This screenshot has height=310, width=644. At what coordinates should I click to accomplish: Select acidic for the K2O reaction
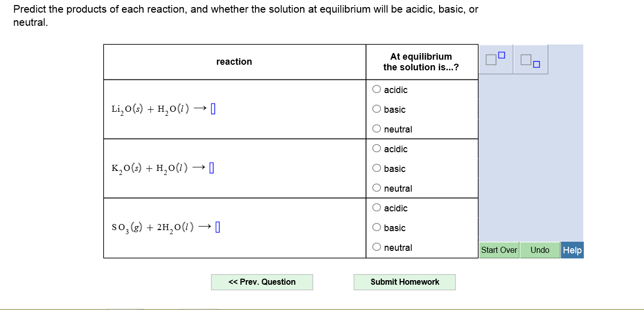[x=376, y=148]
